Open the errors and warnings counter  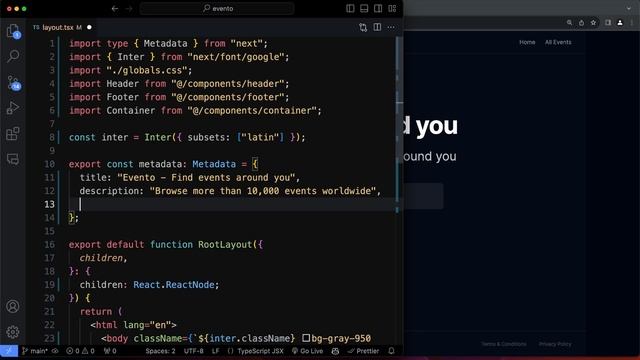point(80,351)
